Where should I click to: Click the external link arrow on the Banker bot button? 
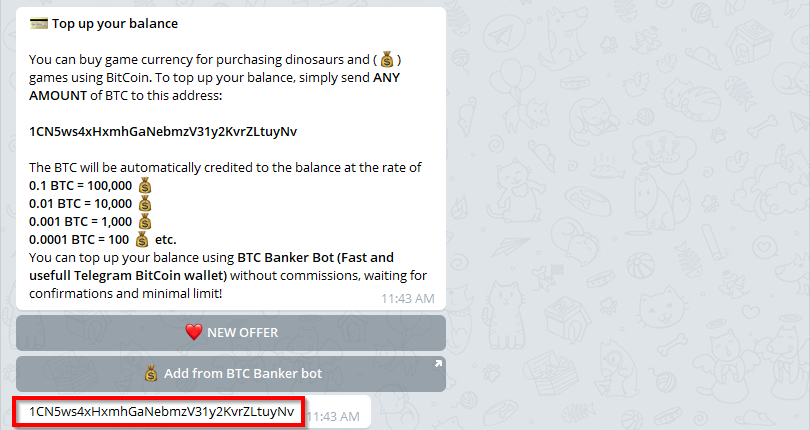[438, 364]
